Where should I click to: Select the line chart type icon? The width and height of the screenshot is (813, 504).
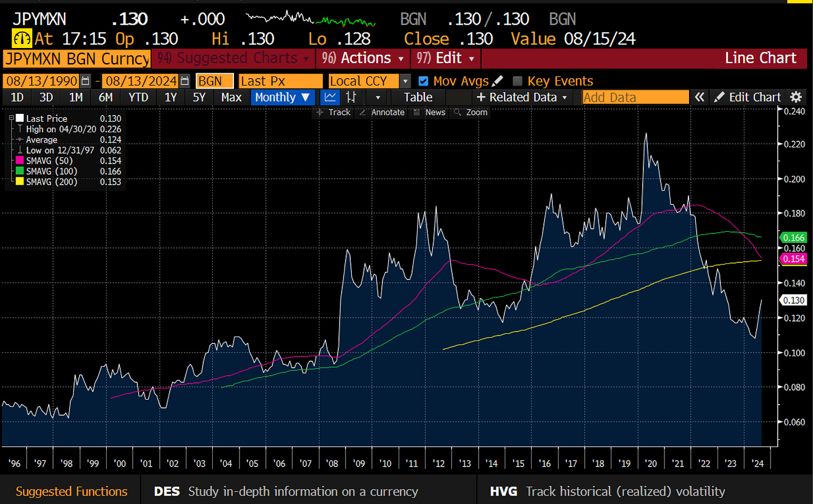click(331, 97)
